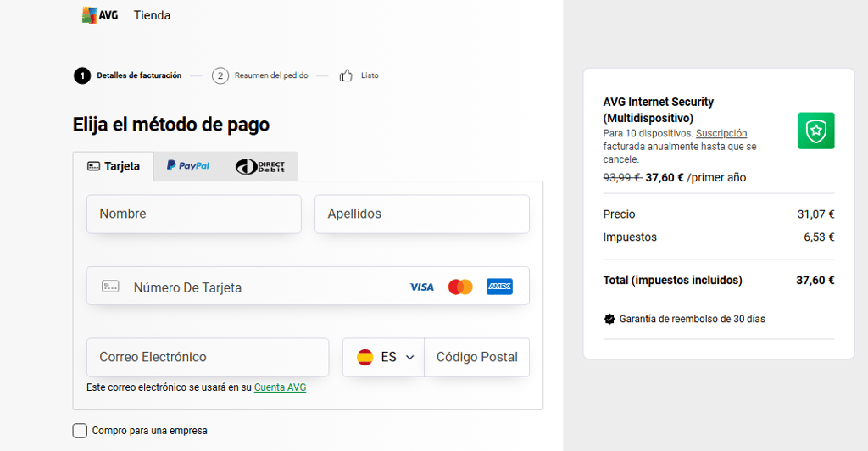Click the Impuestos 6,53 € value
The height and width of the screenshot is (451, 868).
(820, 237)
